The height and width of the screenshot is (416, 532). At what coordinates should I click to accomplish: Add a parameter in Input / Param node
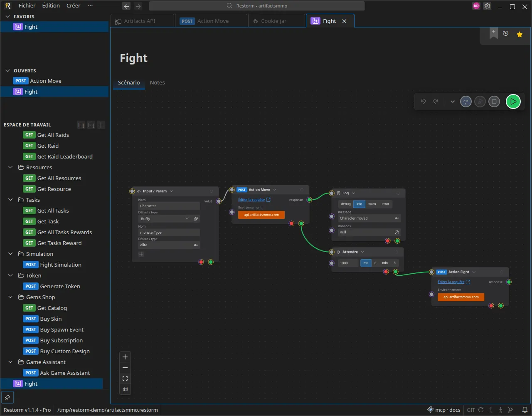141,254
